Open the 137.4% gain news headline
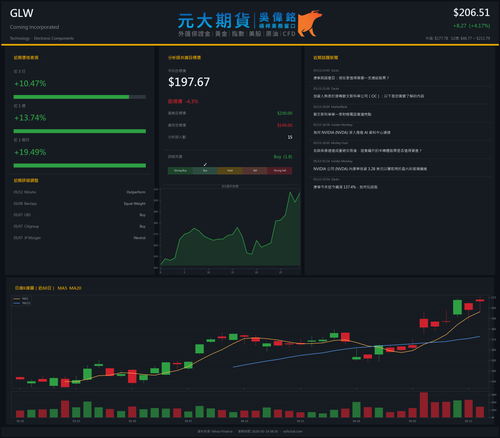Image resolution: width=500 pixels, height=438 pixels. pos(345,187)
